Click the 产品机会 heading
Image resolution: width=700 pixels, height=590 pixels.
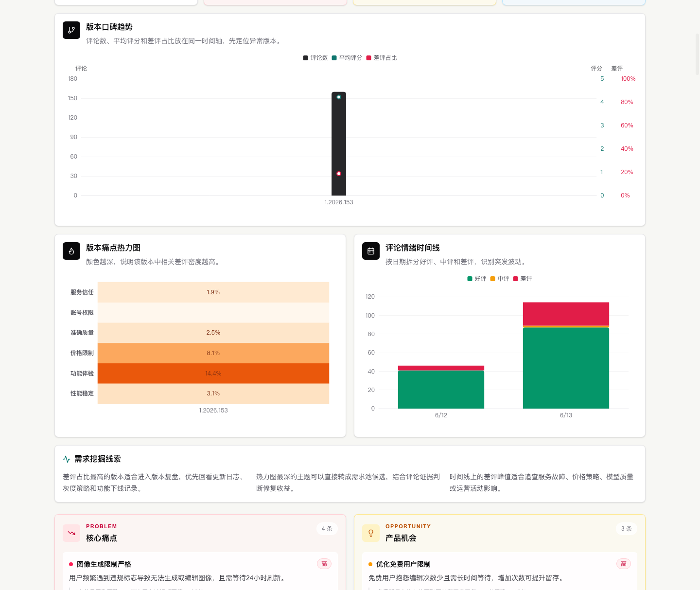pos(401,538)
